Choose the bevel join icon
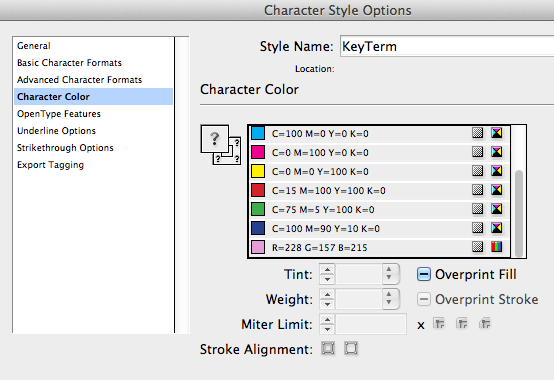 point(485,323)
